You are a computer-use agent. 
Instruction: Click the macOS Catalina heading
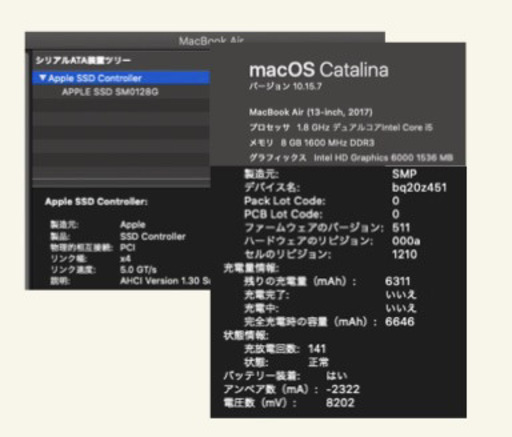(x=319, y=70)
